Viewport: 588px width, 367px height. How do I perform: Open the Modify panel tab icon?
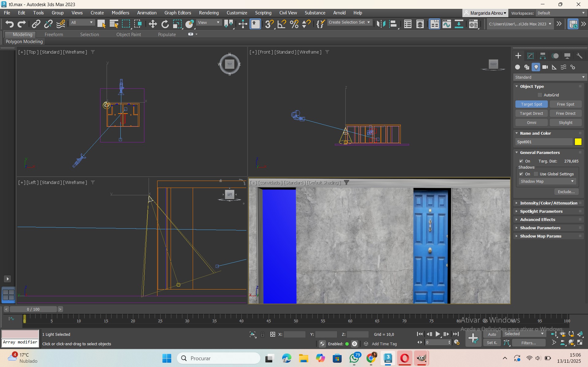530,56
